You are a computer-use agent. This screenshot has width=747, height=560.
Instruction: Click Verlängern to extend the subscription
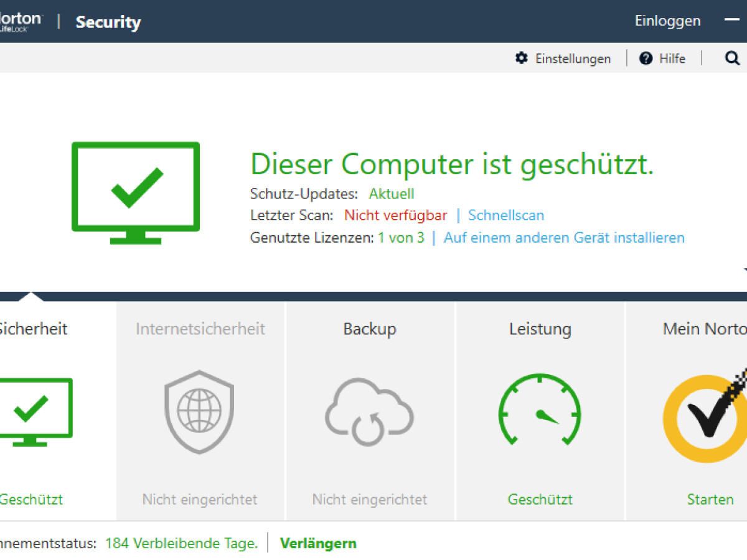click(x=318, y=543)
